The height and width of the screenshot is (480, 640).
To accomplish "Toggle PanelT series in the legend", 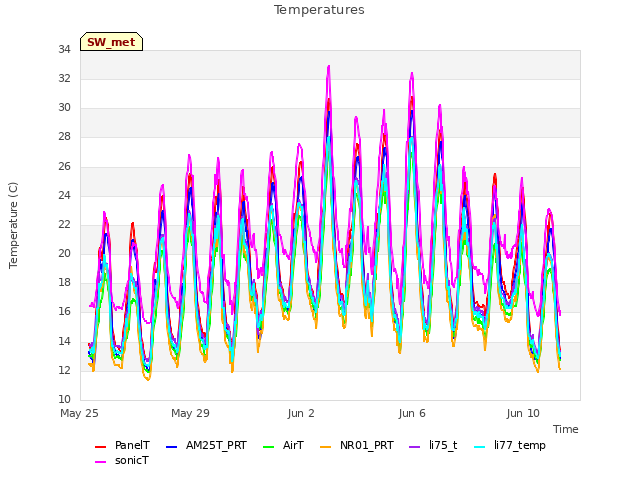I will [122, 445].
